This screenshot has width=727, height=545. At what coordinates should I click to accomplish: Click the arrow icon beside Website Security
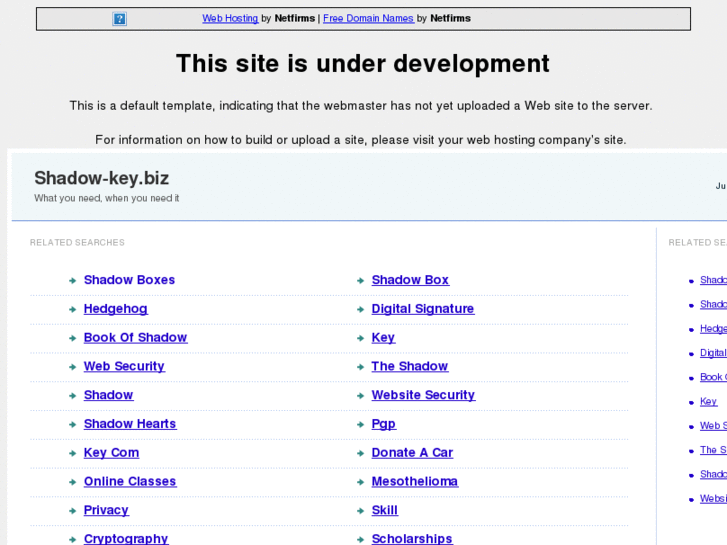(360, 395)
